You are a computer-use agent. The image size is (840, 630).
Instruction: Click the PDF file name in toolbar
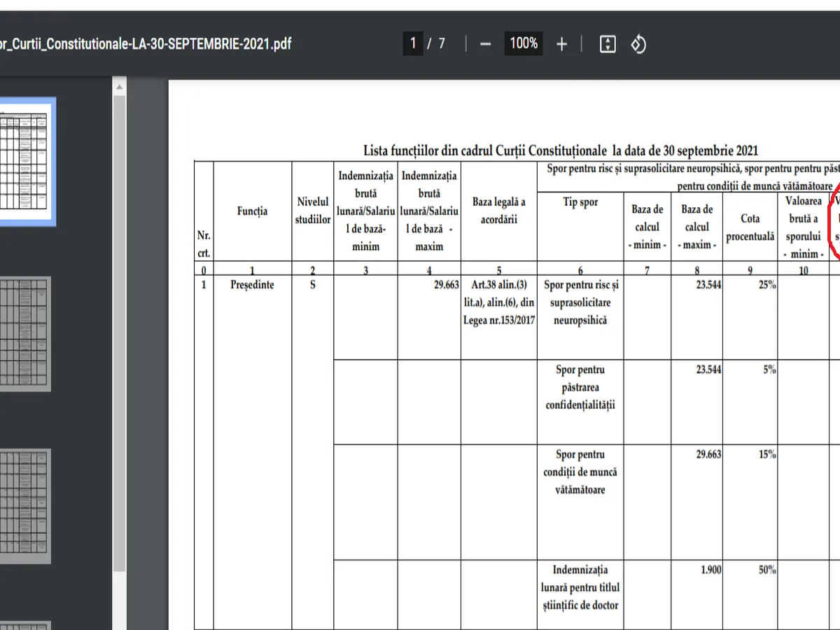point(146,44)
